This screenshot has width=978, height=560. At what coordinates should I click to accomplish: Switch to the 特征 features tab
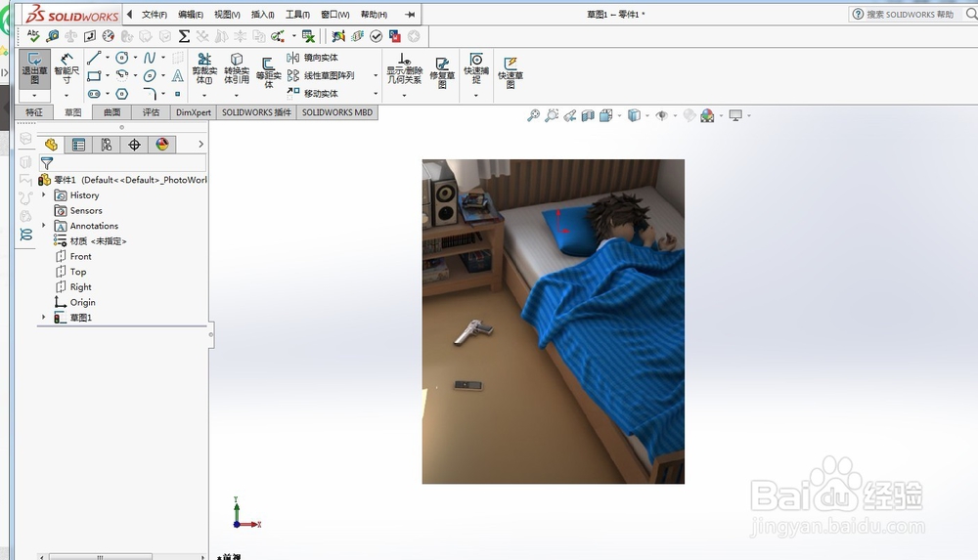33,112
